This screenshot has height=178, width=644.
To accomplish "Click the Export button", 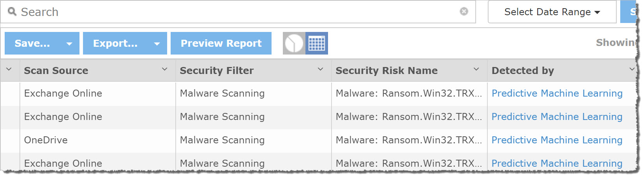I will pos(115,43).
